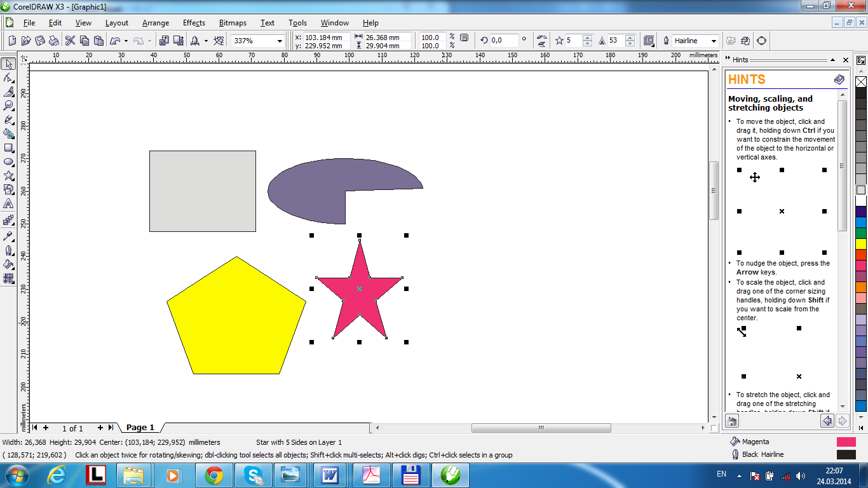Screen dimensions: 868x488
Task: Select the Star polygon tool in toolbox
Action: (8, 175)
